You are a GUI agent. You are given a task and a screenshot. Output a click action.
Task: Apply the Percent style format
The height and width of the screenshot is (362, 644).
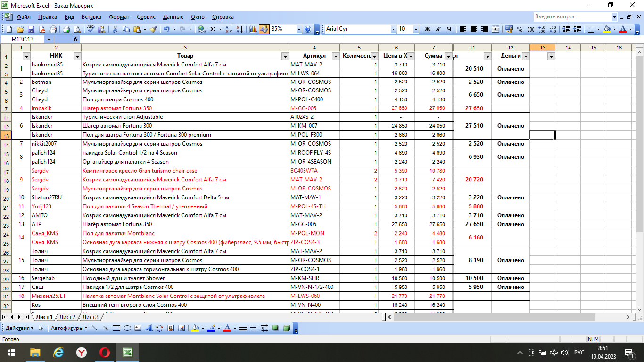coord(520,29)
